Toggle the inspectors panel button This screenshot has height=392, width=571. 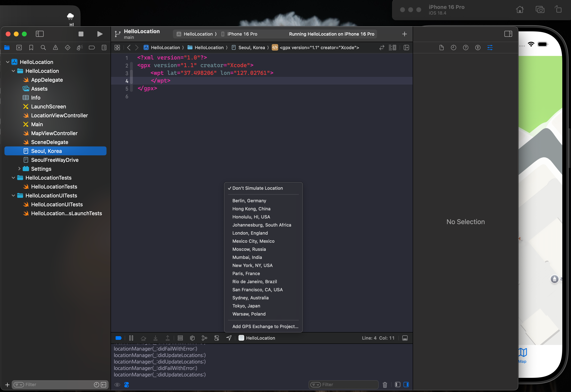point(508,34)
